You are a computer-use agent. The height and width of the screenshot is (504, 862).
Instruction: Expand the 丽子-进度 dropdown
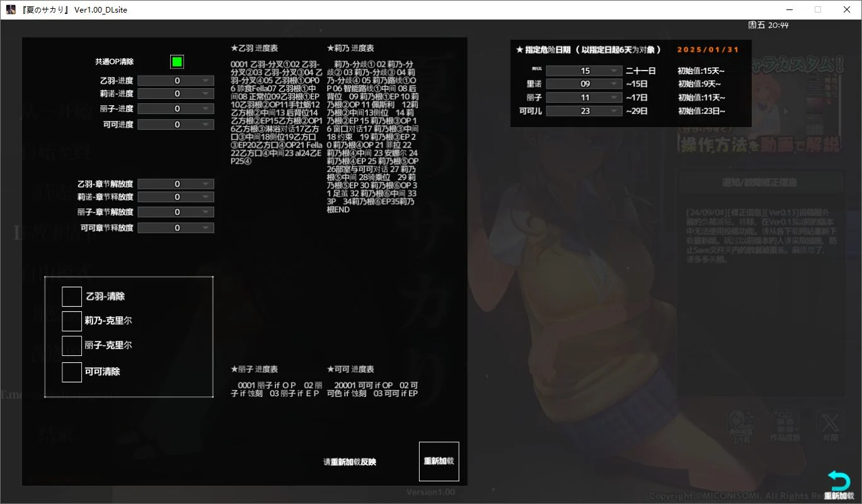[x=175, y=108]
